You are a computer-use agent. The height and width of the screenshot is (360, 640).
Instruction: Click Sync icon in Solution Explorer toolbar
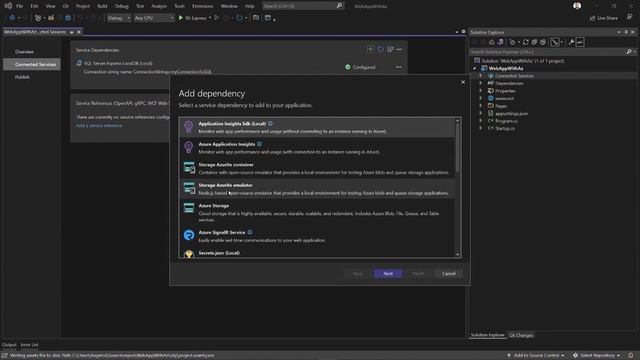pos(526,42)
